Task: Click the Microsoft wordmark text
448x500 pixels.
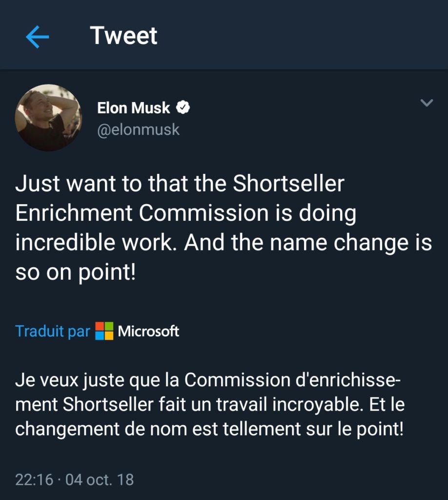Action: tap(149, 332)
